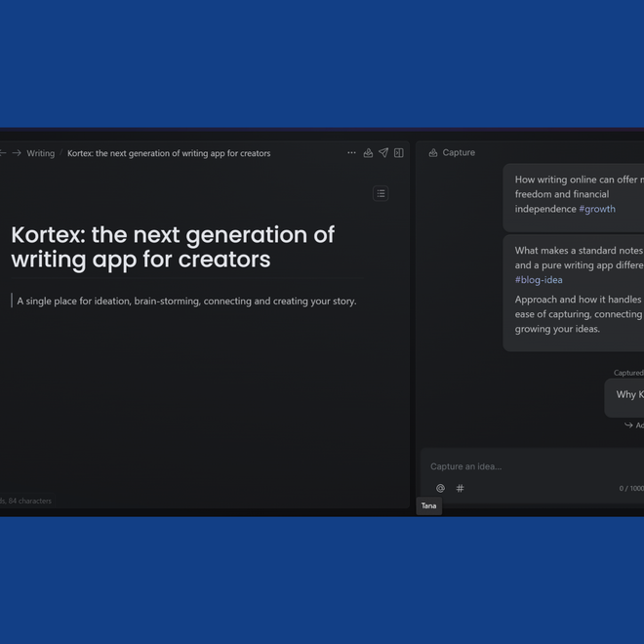This screenshot has height=644, width=644.
Task: Click the #blog-idea hashtag
Action: point(539,280)
